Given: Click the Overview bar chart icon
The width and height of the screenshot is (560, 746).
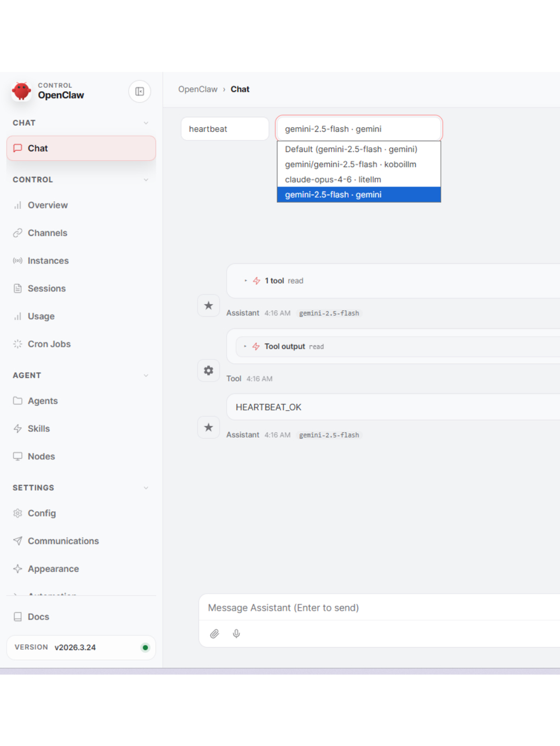Looking at the screenshot, I should pyautogui.click(x=17, y=205).
